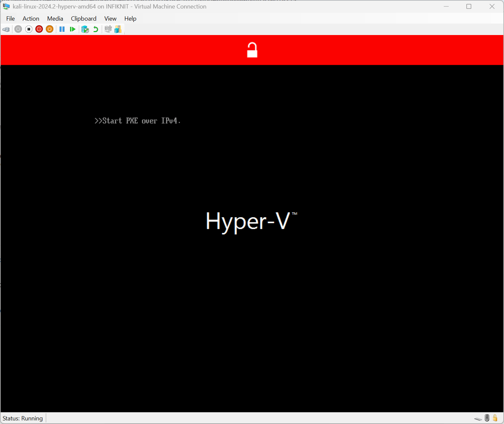
Task: Open the File menu
Action: tap(10, 19)
